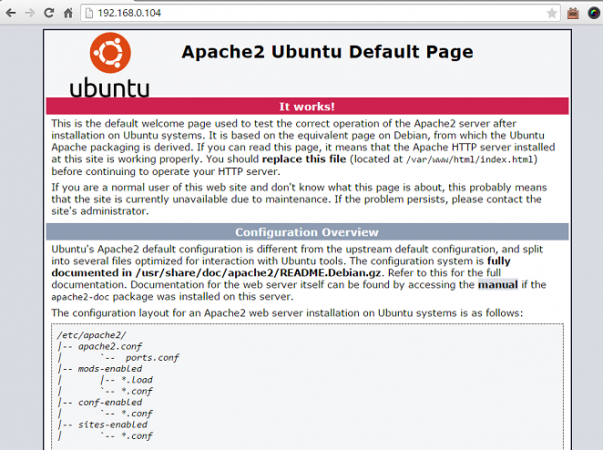Open the briefcase extension icon
The width and height of the screenshot is (603, 450).
pyautogui.click(x=573, y=13)
